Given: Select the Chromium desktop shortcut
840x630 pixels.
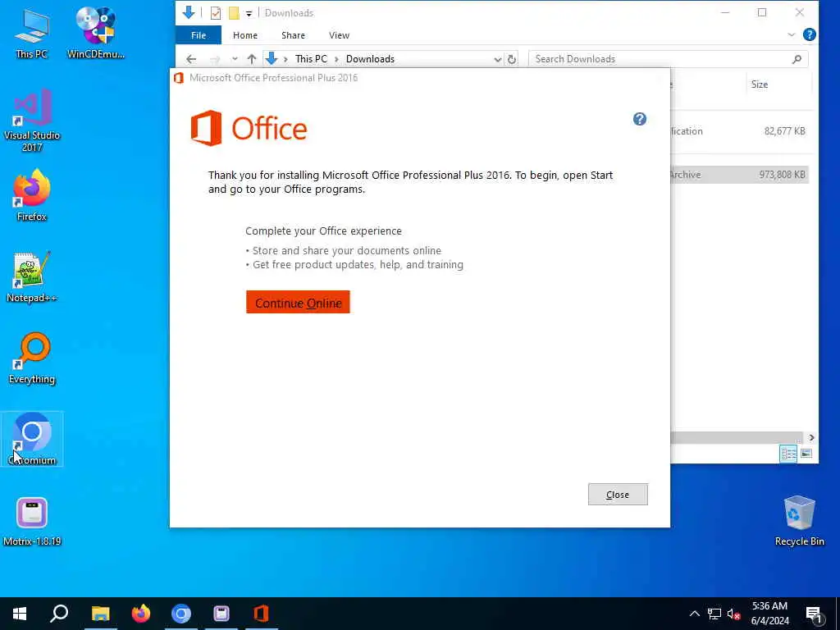Looking at the screenshot, I should [32, 439].
